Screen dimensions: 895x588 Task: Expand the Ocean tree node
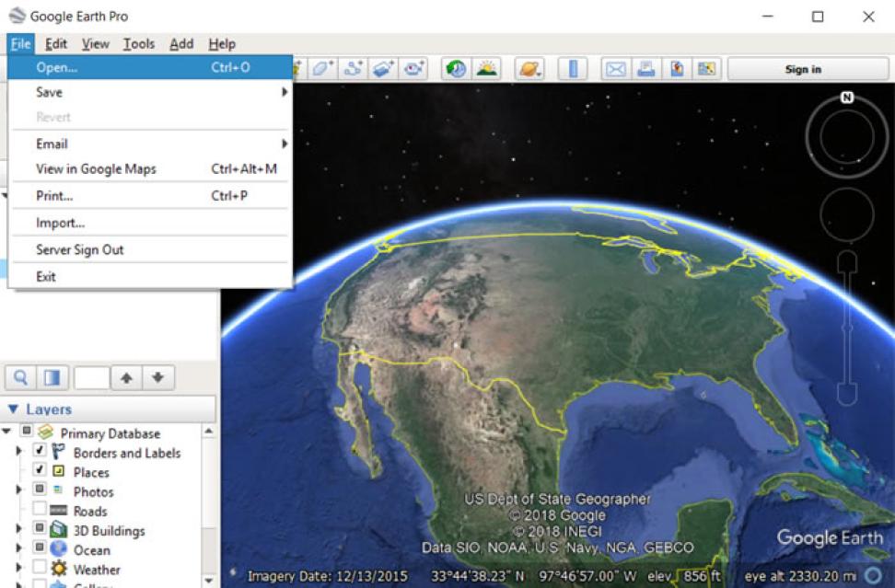(x=18, y=548)
